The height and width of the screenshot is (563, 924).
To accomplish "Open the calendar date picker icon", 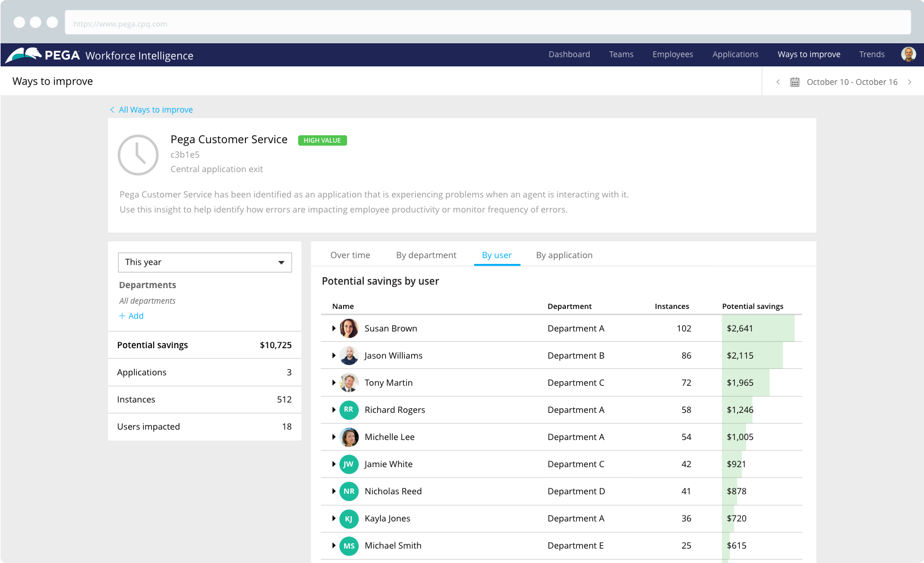I will pyautogui.click(x=795, y=82).
